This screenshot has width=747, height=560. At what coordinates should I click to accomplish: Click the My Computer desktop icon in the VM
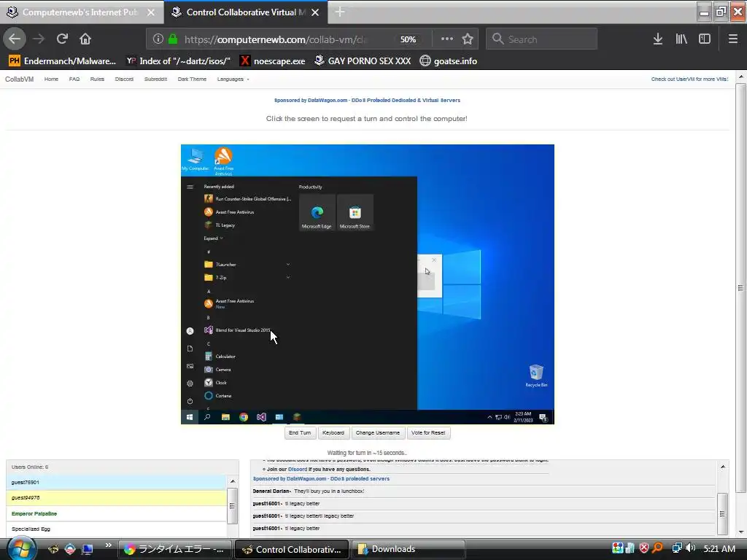point(196,159)
